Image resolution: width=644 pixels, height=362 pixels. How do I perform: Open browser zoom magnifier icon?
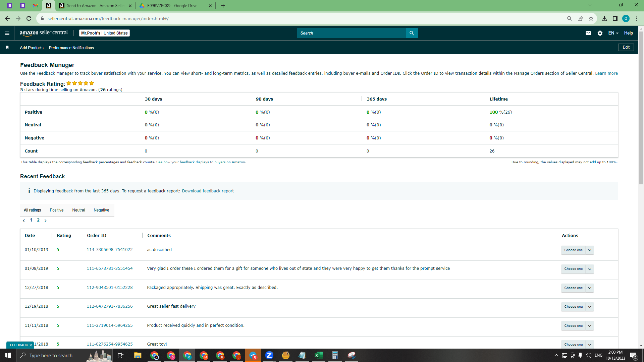(570, 18)
